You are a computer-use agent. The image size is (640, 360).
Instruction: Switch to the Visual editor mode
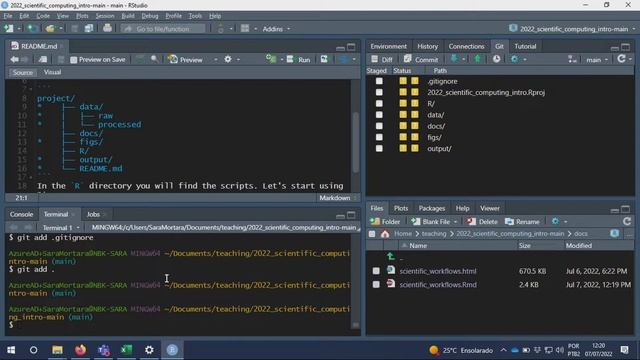(x=52, y=72)
